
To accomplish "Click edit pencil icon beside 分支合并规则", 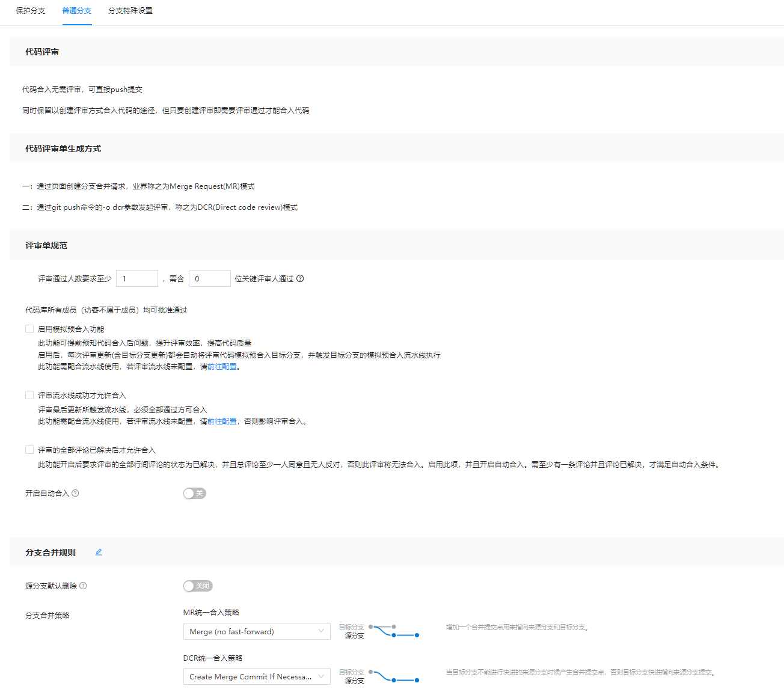I will click(99, 552).
